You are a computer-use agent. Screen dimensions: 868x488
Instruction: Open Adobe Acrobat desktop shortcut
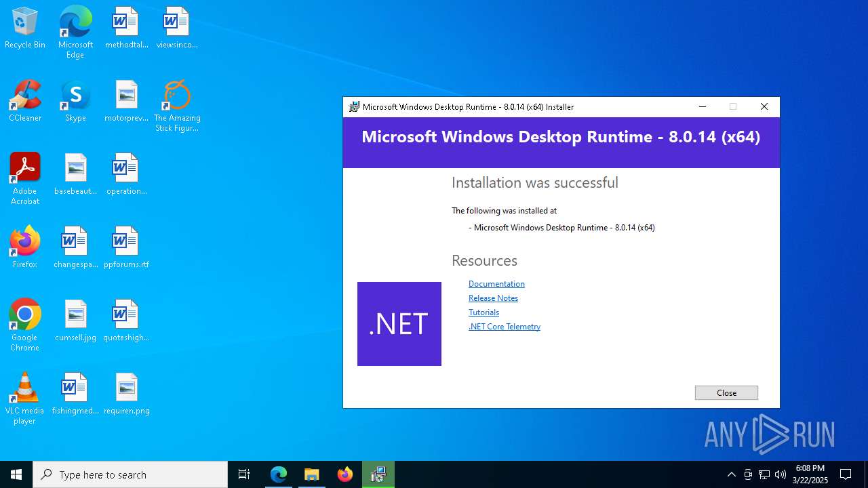point(25,179)
